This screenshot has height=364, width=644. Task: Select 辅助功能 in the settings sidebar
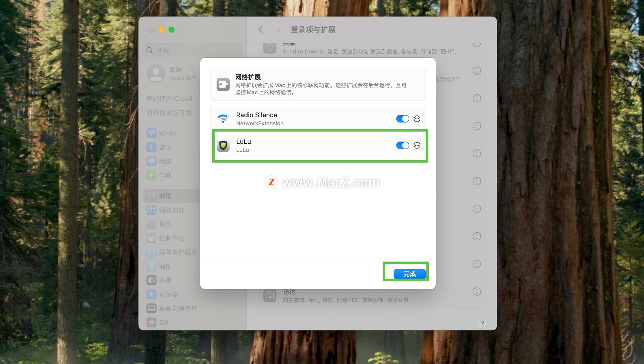click(x=172, y=210)
